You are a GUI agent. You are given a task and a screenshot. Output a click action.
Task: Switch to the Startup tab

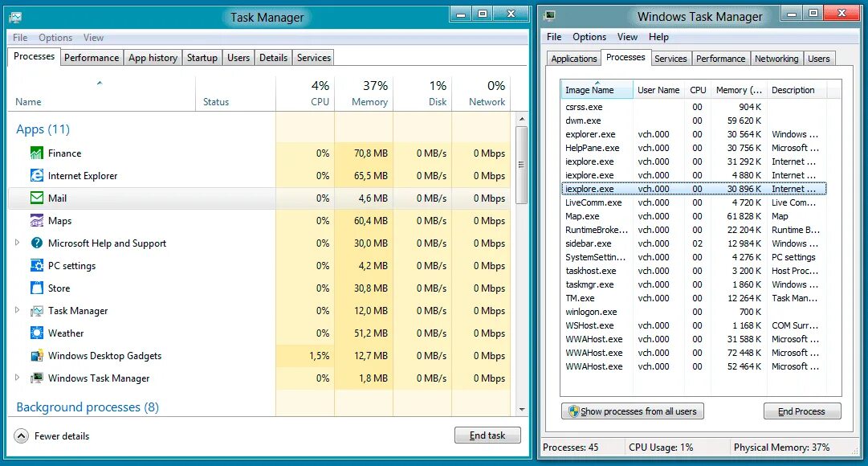pyautogui.click(x=202, y=58)
